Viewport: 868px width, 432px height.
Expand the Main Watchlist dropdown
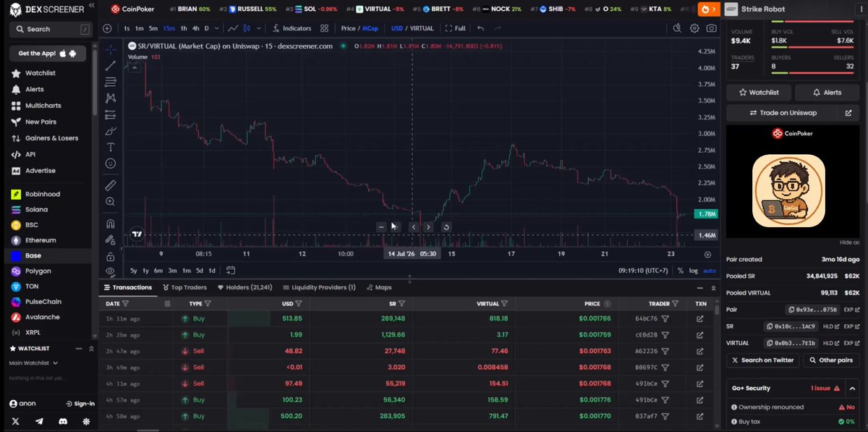click(34, 363)
